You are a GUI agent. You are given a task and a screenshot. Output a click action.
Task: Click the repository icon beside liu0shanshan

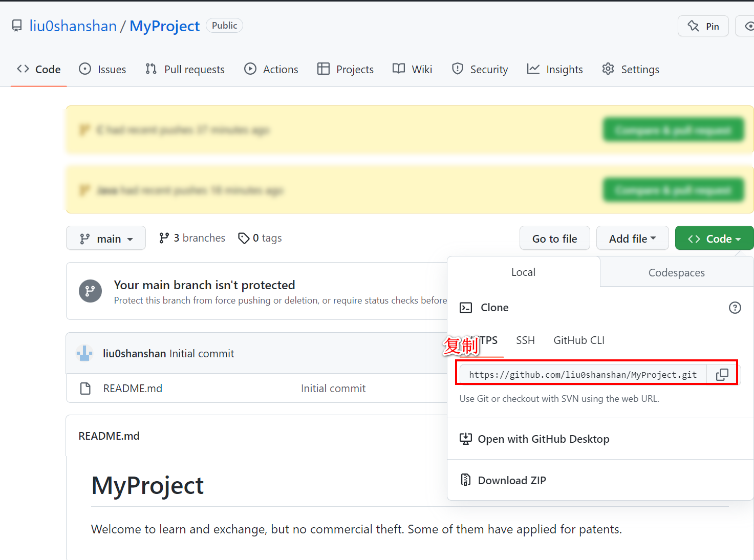pyautogui.click(x=17, y=26)
